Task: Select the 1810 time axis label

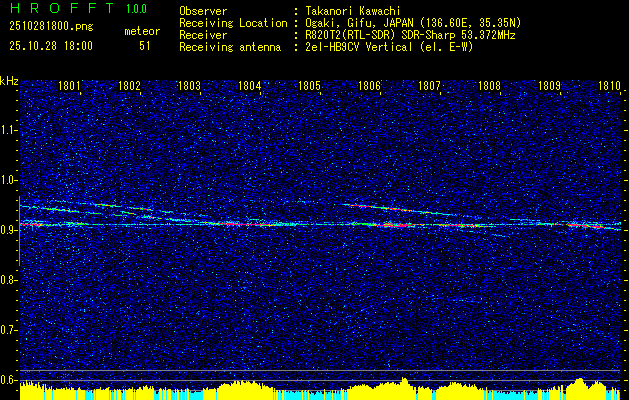Action: point(609,87)
